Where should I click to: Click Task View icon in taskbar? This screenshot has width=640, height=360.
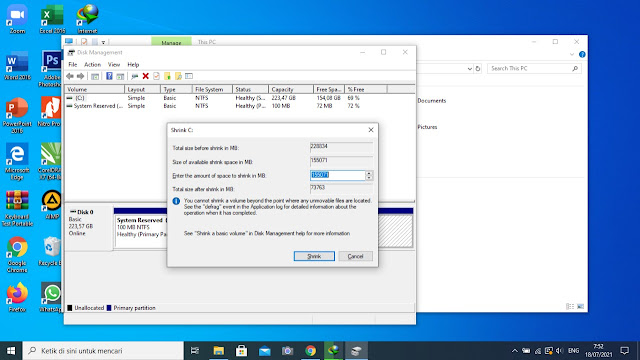[195, 351]
